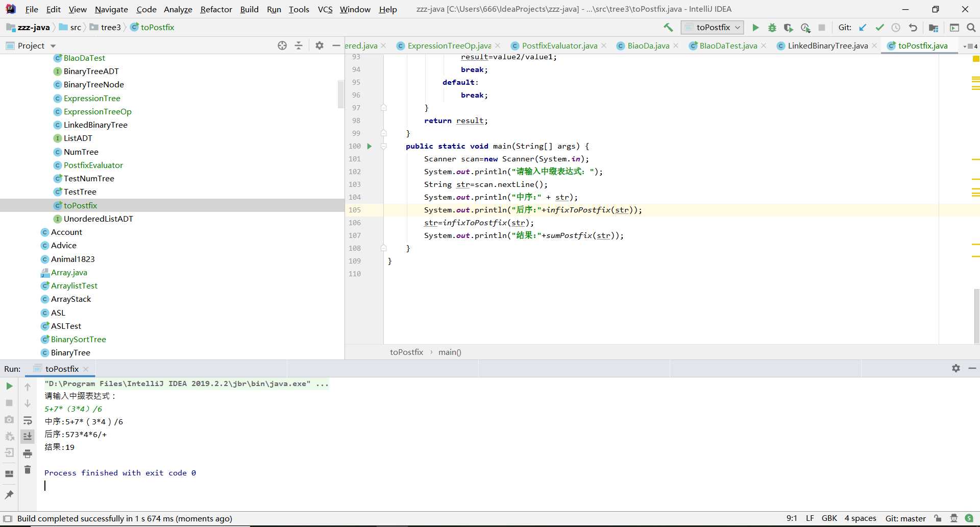Viewport: 980px width, 527px height.
Task: Open toPostfix run configuration dropdown
Action: (712, 28)
